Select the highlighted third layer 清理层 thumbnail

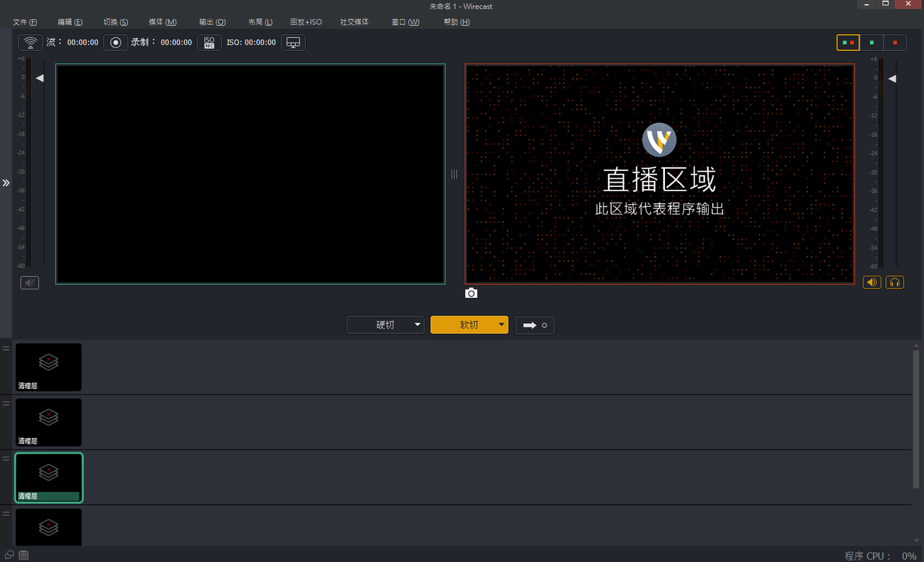tap(48, 478)
